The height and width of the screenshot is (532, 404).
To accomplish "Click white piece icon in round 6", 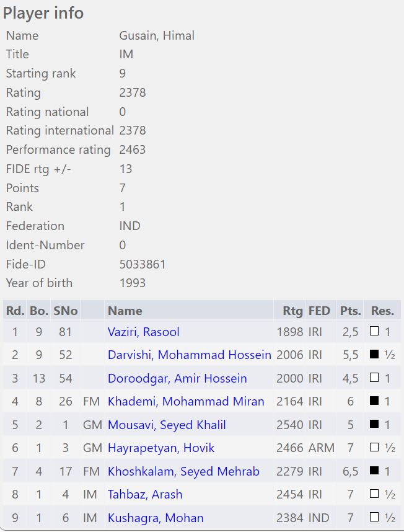I will 374,448.
